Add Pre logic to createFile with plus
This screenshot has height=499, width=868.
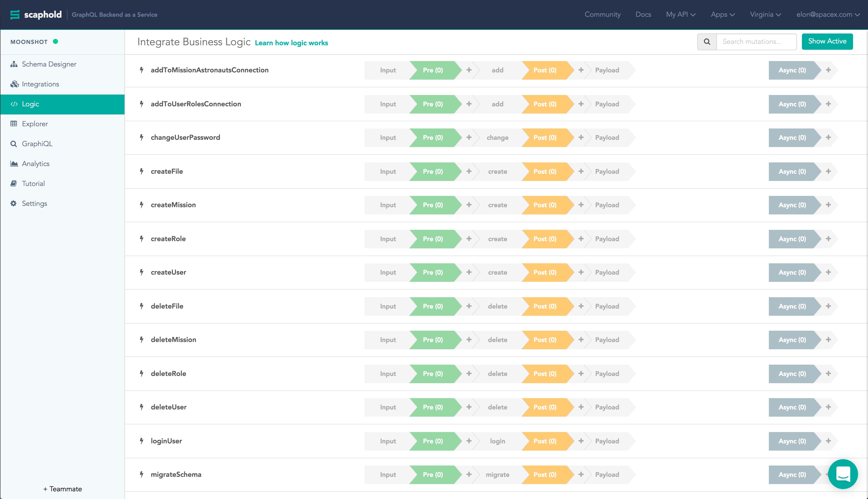coord(469,171)
